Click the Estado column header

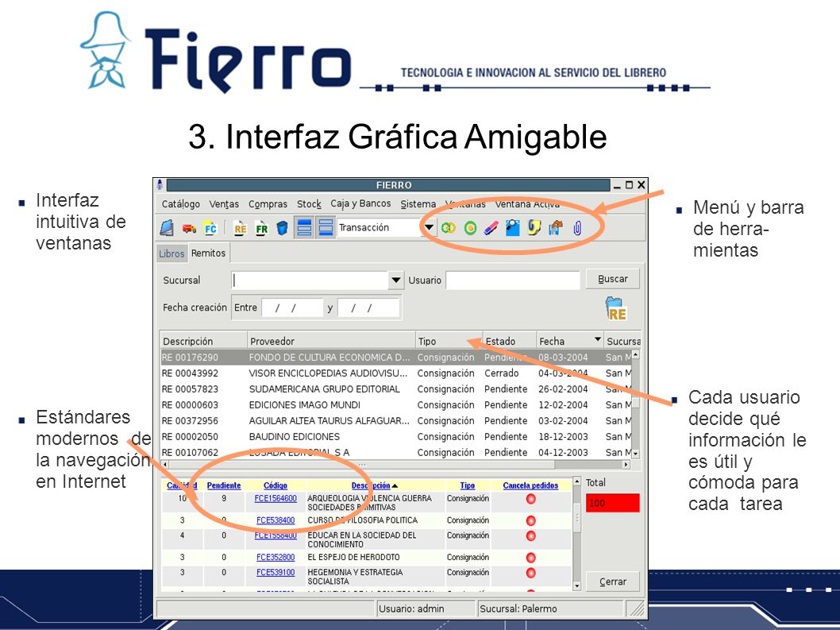510,341
